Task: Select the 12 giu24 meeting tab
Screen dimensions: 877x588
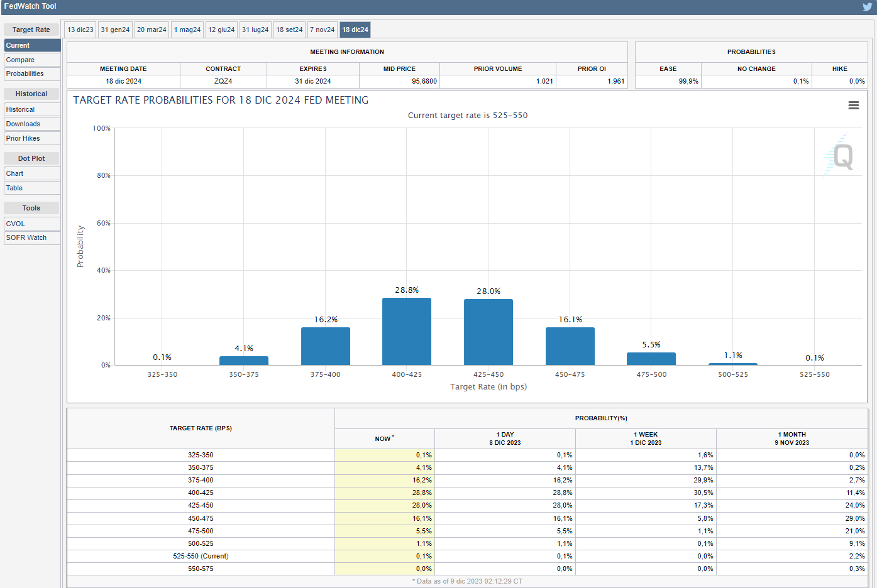Action: tap(221, 30)
